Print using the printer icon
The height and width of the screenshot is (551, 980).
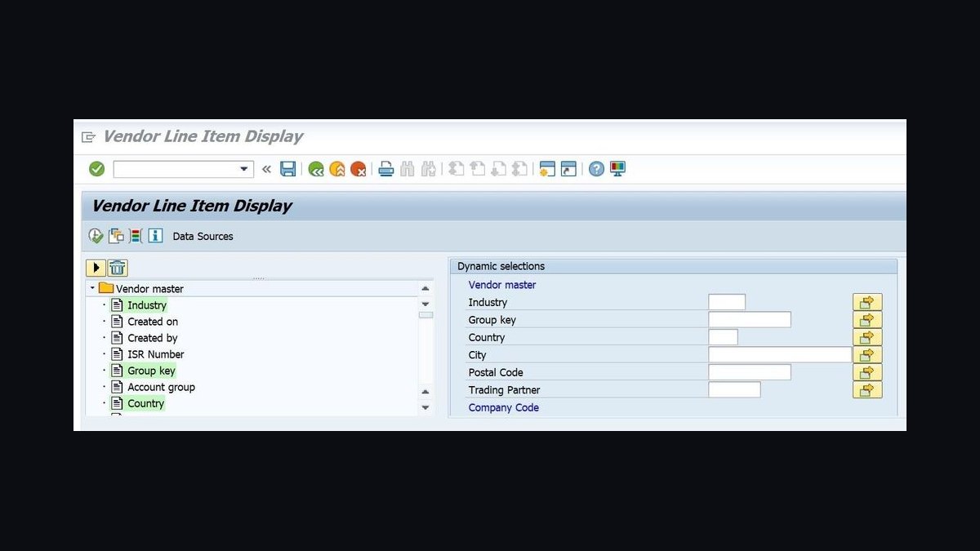(x=386, y=169)
